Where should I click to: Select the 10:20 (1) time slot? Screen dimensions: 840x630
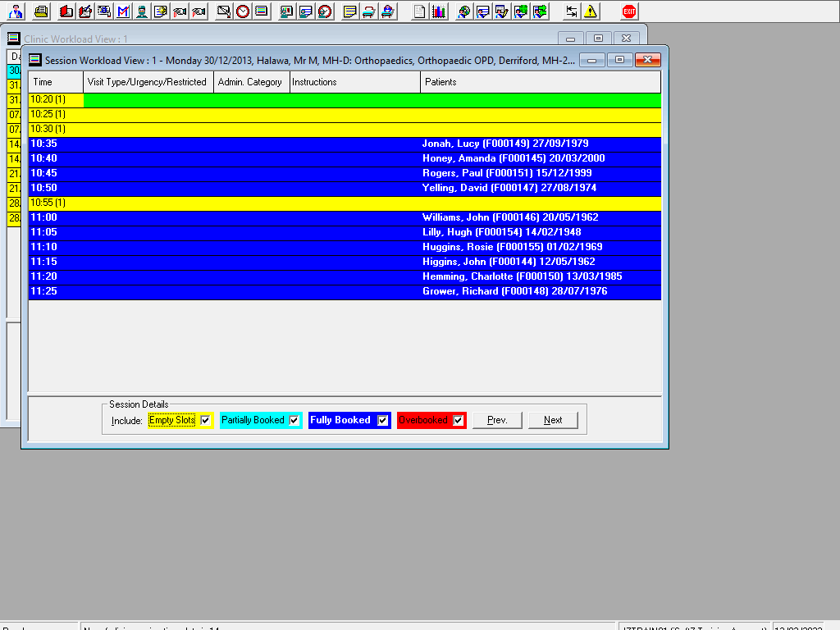click(56, 99)
